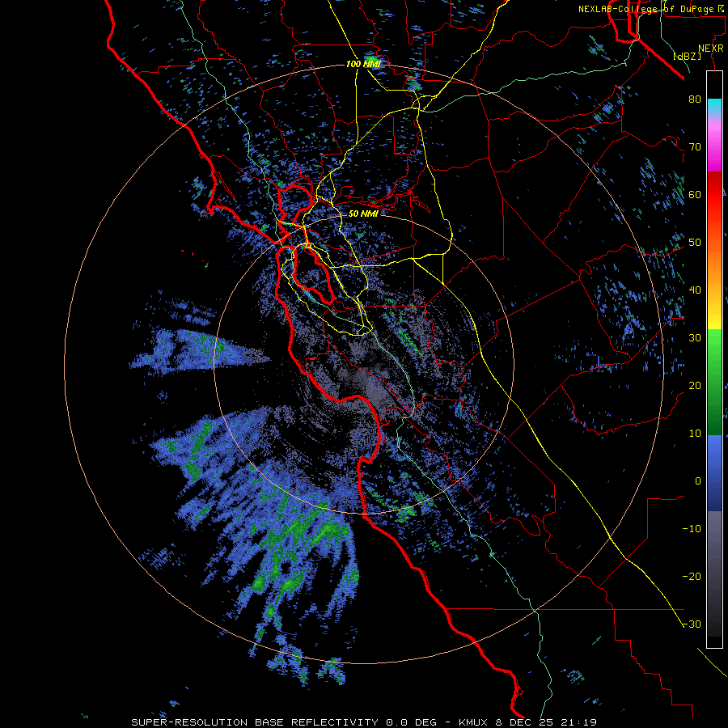Image resolution: width=728 pixels, height=728 pixels.
Task: Select the -20 value on the dBZ scale
Action: tap(692, 577)
